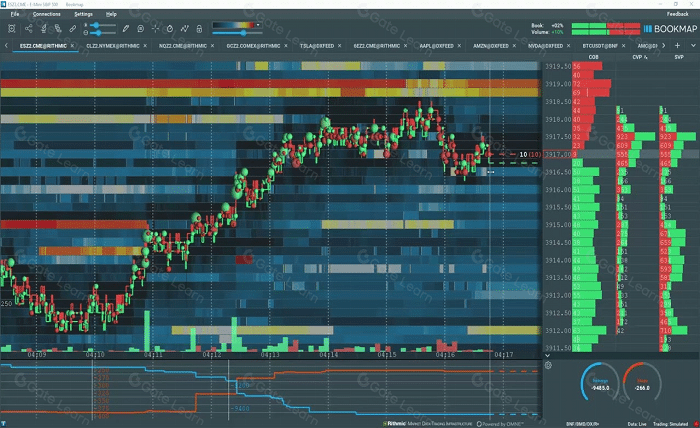
Task: Click the screenshot capture toolbar icon
Action: point(12,29)
